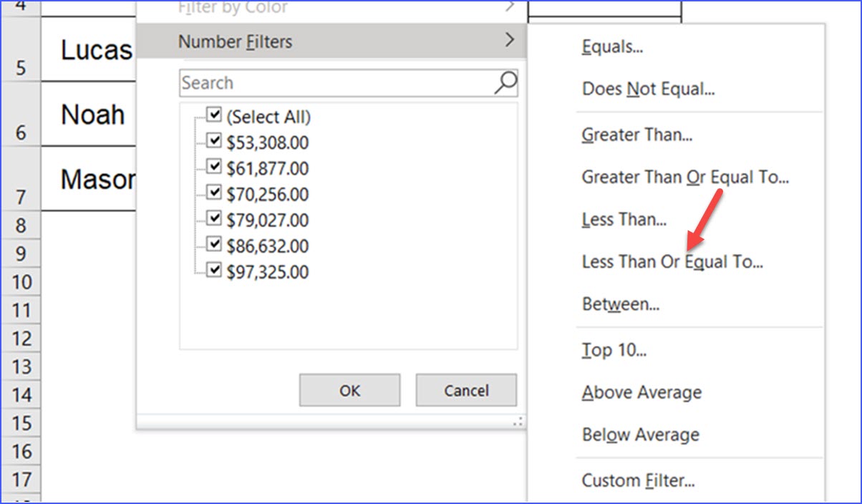The width and height of the screenshot is (862, 504).
Task: Confirm the filter with OK
Action: tap(349, 390)
